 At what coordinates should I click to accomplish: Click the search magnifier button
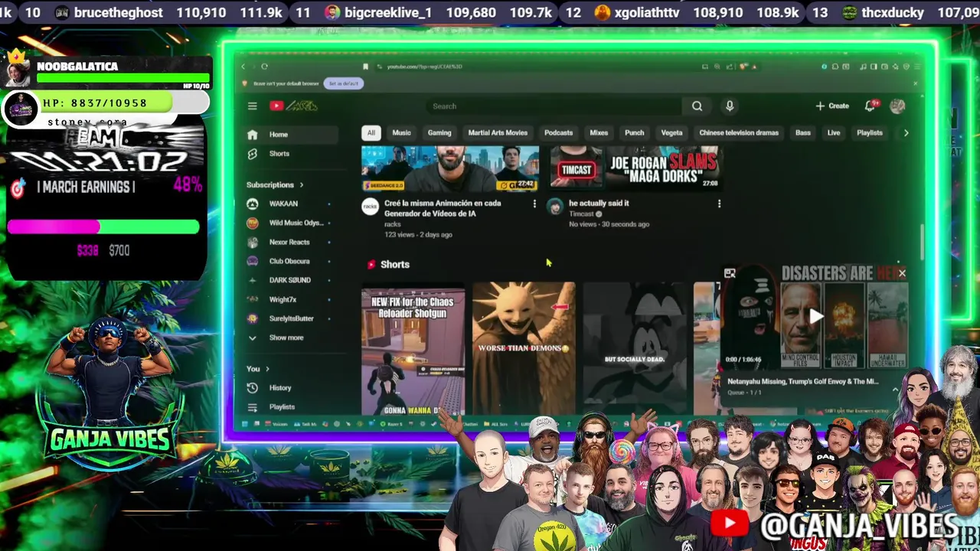pos(697,106)
